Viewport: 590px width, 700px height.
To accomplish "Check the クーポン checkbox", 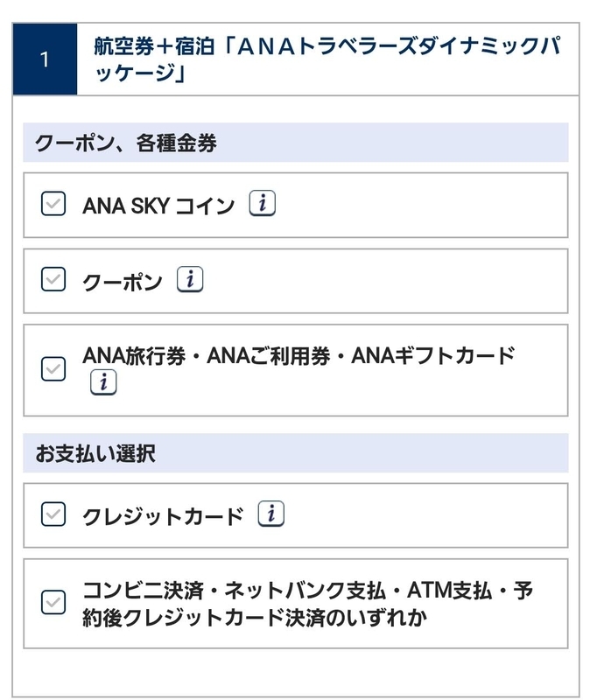I will pos(53,279).
